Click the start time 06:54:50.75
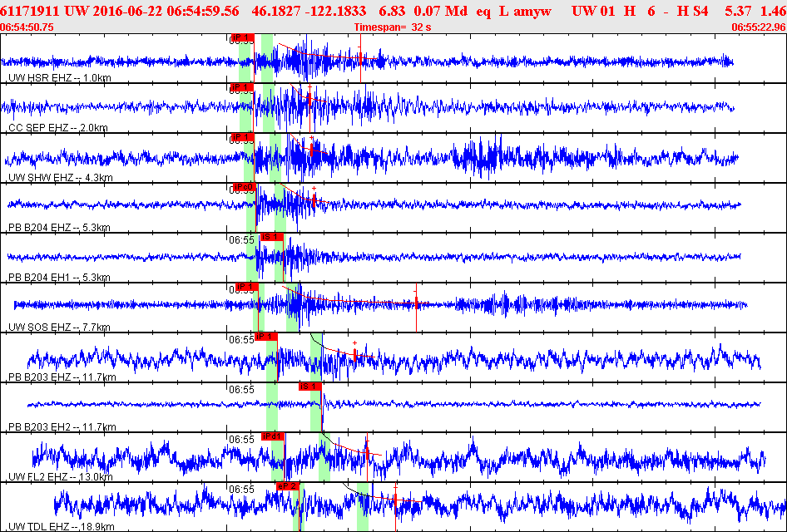The width and height of the screenshot is (787, 532). (x=27, y=27)
